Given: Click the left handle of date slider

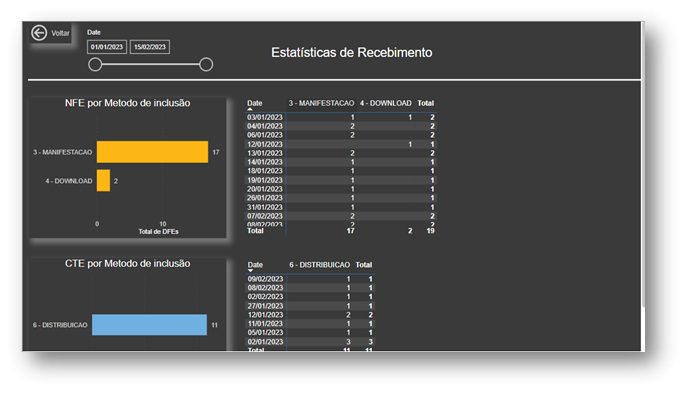Looking at the screenshot, I should point(95,64).
